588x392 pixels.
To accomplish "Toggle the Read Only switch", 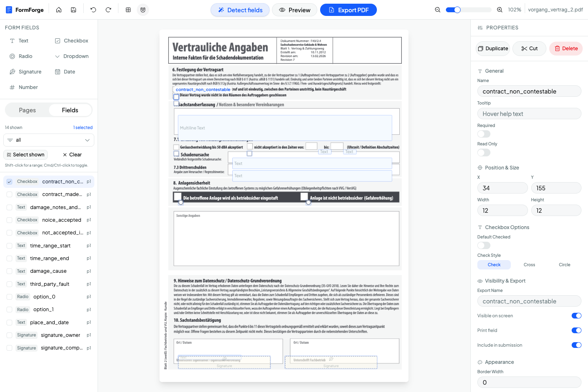I will pyautogui.click(x=484, y=152).
